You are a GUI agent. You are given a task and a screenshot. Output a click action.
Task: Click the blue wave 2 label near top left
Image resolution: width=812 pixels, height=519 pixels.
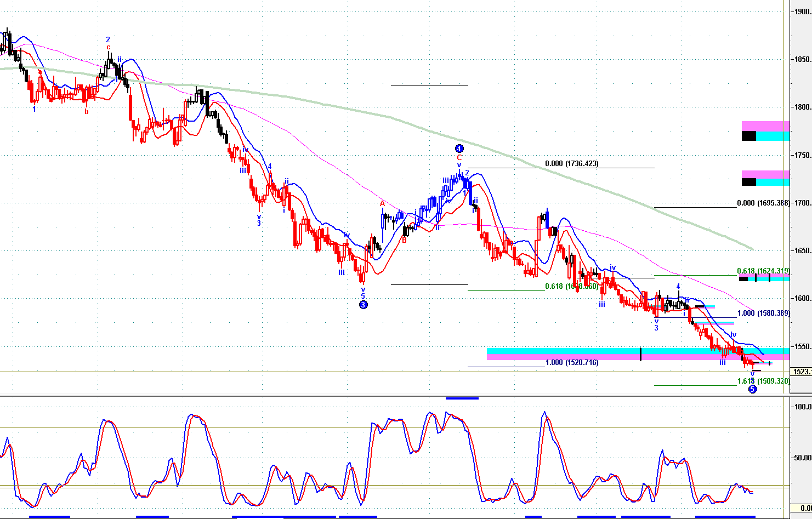108,39
